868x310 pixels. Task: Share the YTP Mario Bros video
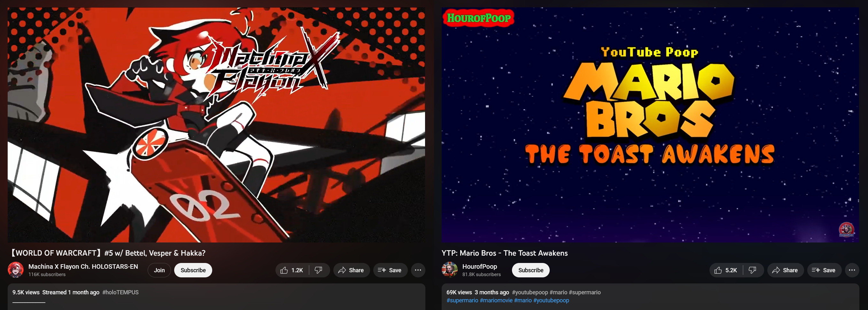pyautogui.click(x=786, y=270)
